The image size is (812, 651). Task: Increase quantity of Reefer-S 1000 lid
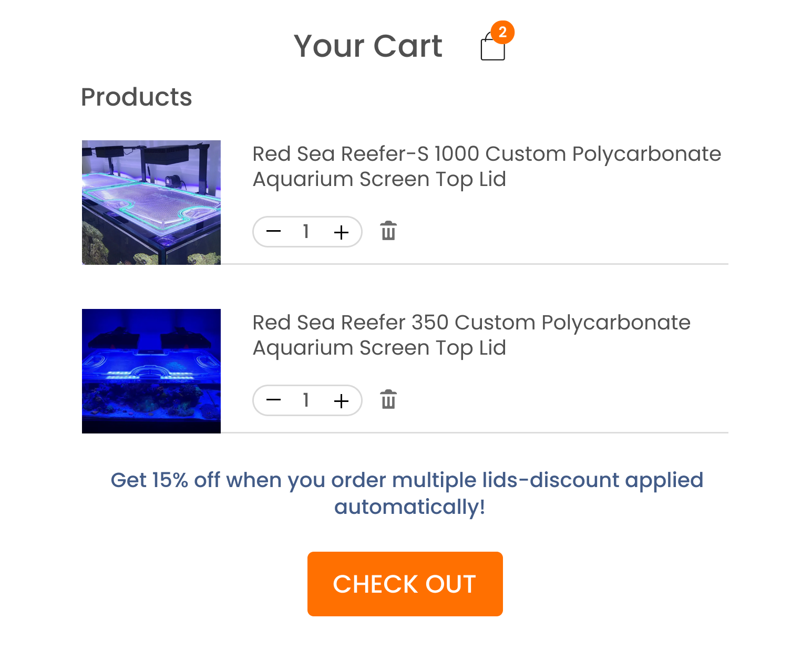coord(341,232)
